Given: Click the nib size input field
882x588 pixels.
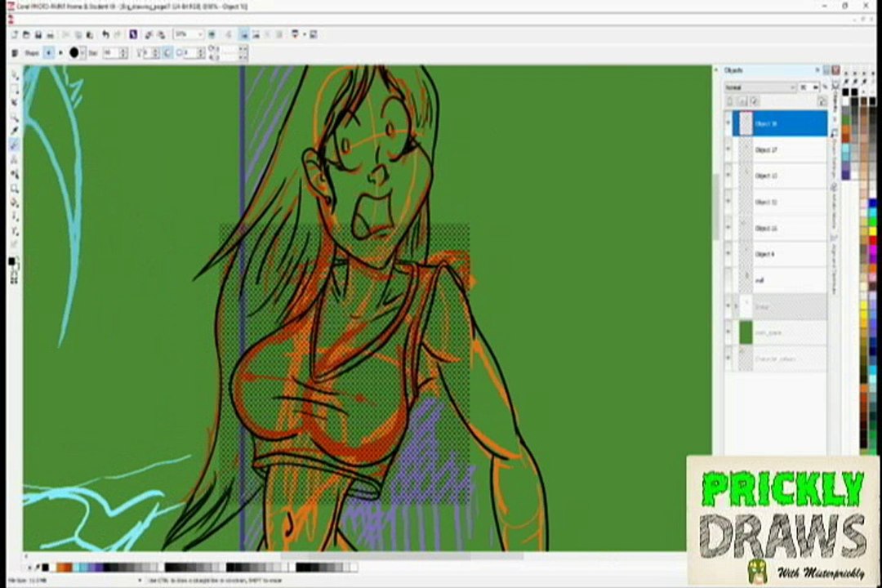Looking at the screenshot, I should pyautogui.click(x=110, y=53).
